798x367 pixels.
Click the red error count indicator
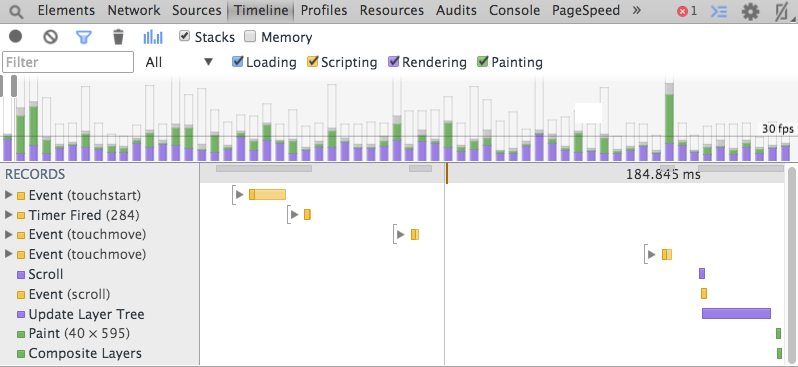coord(687,11)
